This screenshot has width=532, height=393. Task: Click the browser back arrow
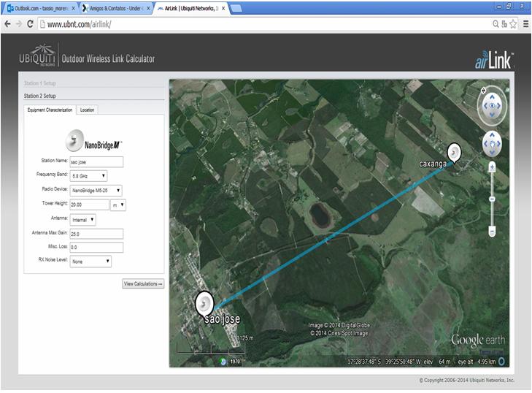tap(7, 24)
